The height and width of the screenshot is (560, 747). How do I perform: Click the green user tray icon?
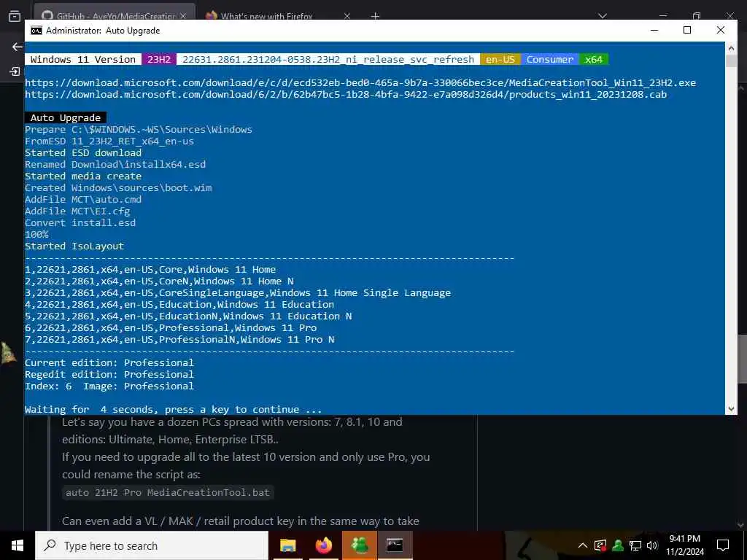coord(618,545)
